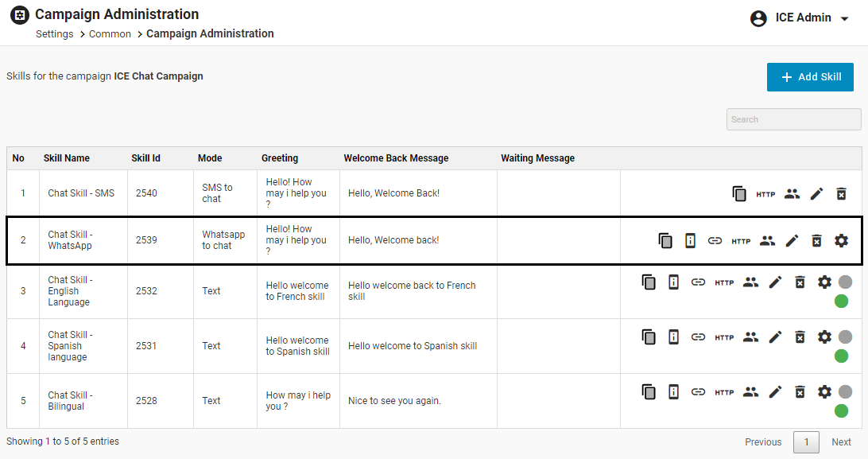Open gear settings for Chat Skill - WhatsApp

pos(841,240)
